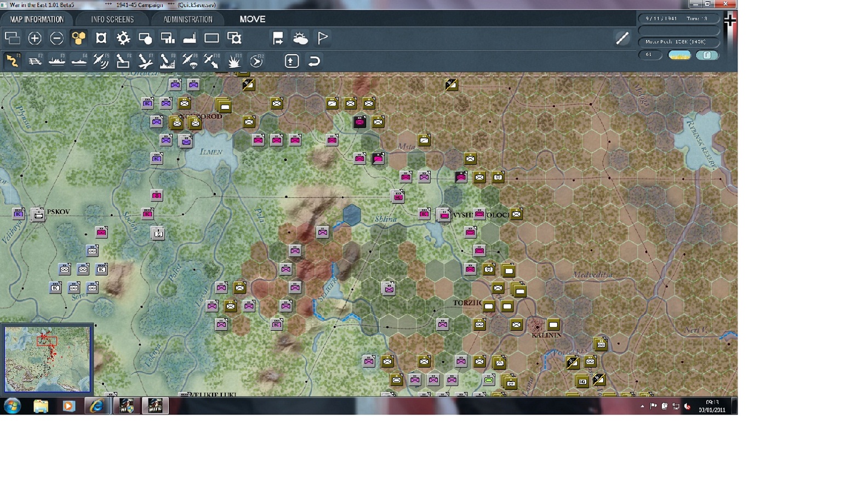Screen dimensions: 868x488
Task: Click the Kalinin city hex
Action: (537, 326)
